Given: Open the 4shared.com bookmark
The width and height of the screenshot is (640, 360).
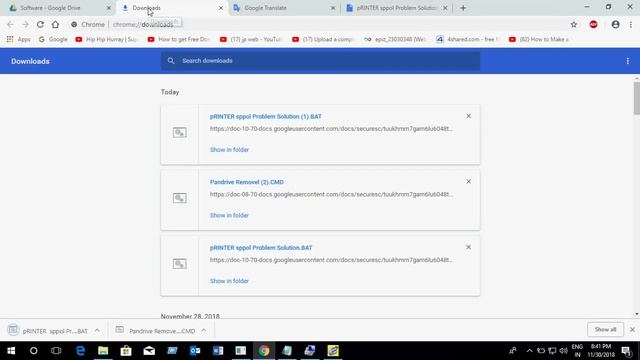Looking at the screenshot, I should [x=468, y=39].
